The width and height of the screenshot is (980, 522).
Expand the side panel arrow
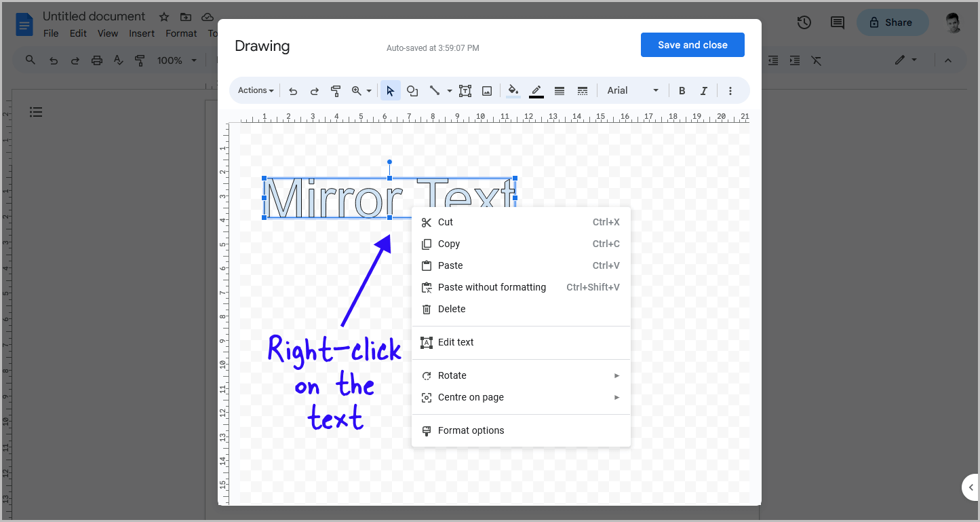pyautogui.click(x=971, y=487)
